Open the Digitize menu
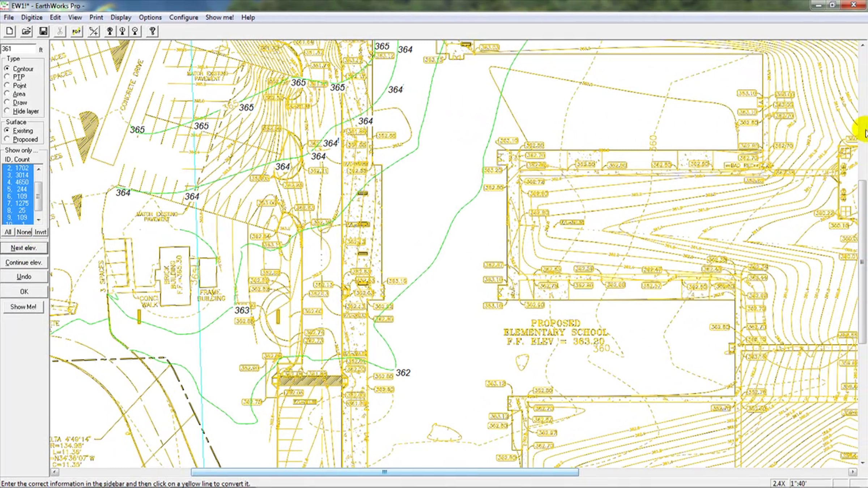The width and height of the screenshot is (868, 488). pos(31,17)
